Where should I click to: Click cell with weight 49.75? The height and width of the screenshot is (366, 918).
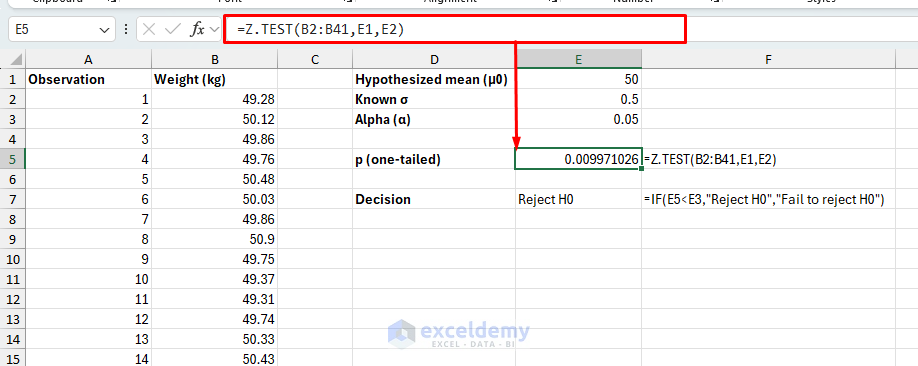215,259
